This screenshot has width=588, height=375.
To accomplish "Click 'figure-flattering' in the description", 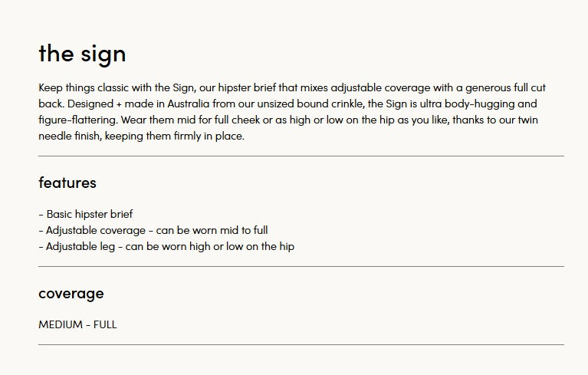I will [x=78, y=120].
